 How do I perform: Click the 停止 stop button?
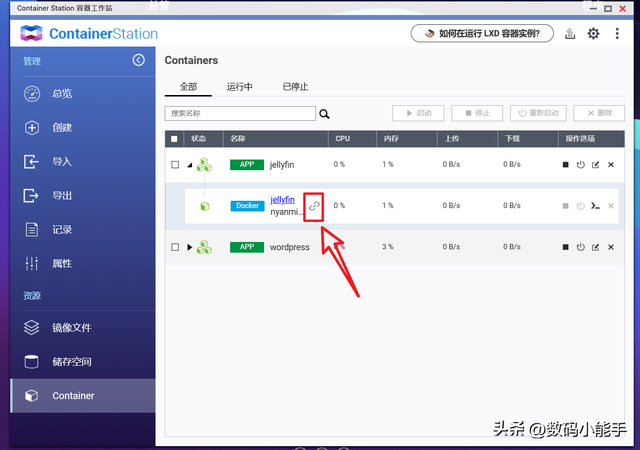[x=477, y=113]
